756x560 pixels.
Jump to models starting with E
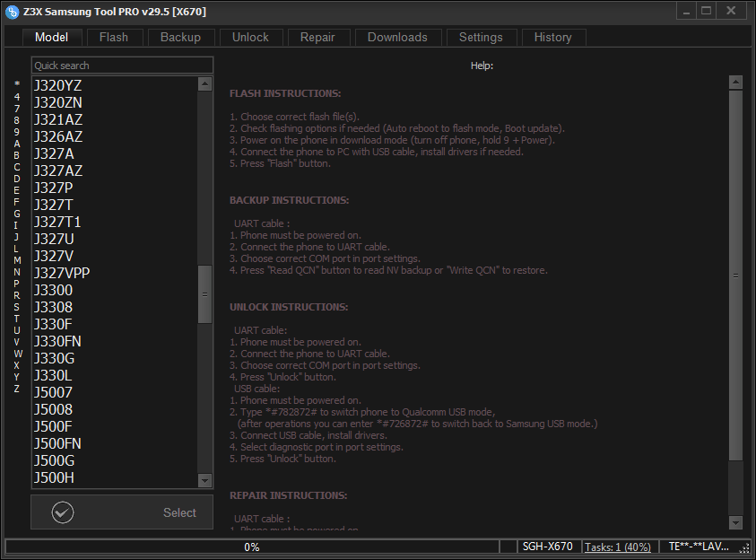pyautogui.click(x=17, y=190)
